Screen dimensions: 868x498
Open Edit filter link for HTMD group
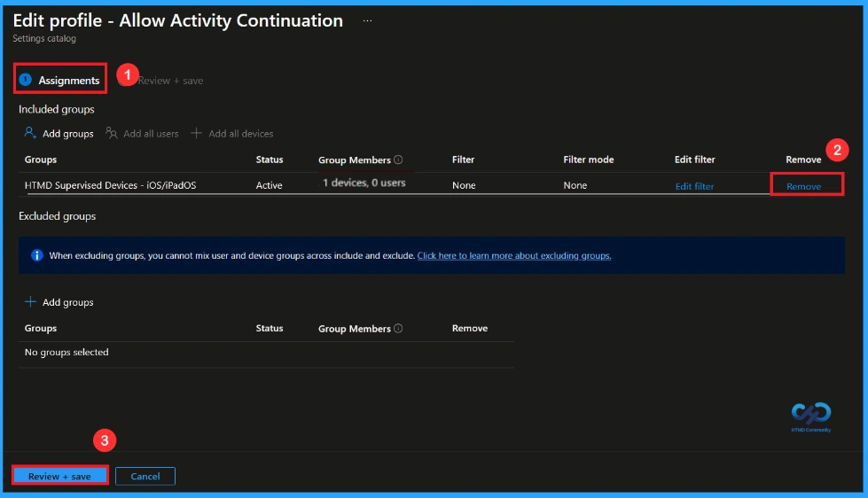coord(694,186)
